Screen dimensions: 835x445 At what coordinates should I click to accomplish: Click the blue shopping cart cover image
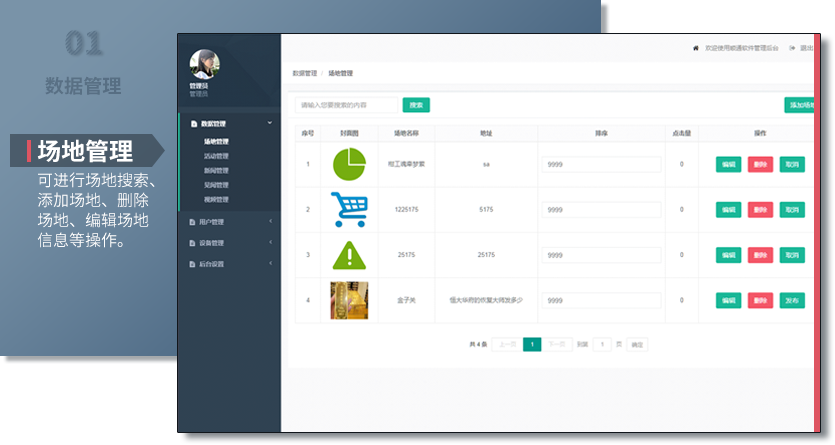click(349, 210)
